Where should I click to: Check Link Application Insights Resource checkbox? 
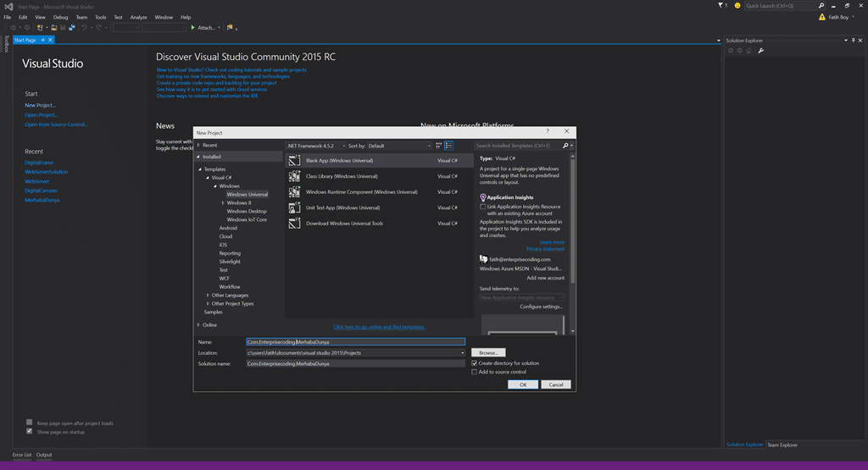point(482,207)
